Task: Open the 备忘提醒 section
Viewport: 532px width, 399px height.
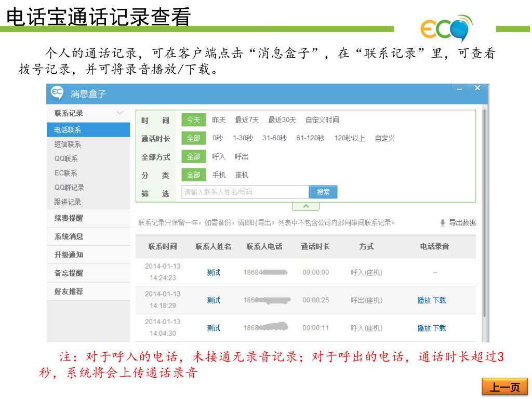Action: coord(88,273)
